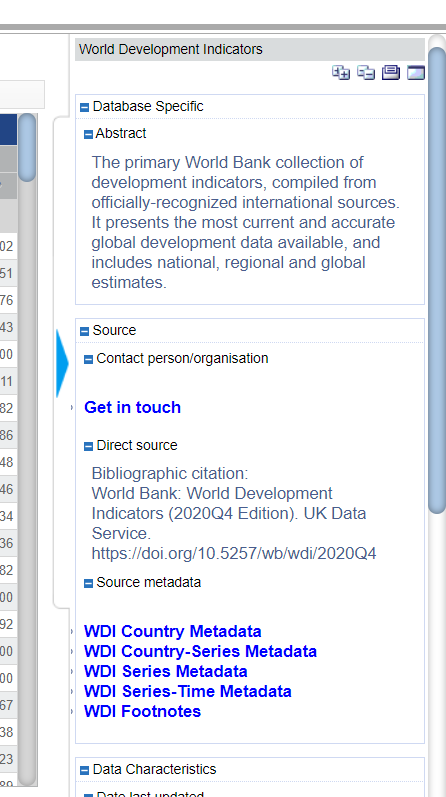Click the expand all sections icon

(341, 73)
